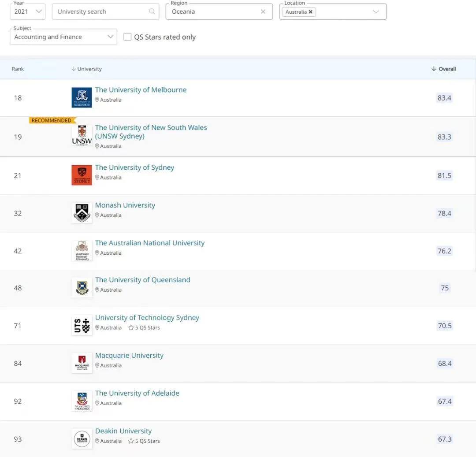
Task: Open the Deakin University link
Action: point(123,431)
